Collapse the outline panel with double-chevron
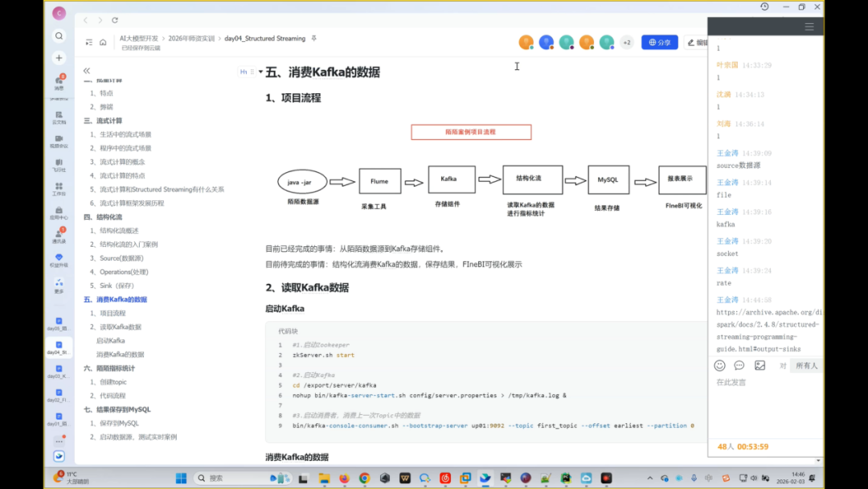868x489 pixels. (x=87, y=71)
